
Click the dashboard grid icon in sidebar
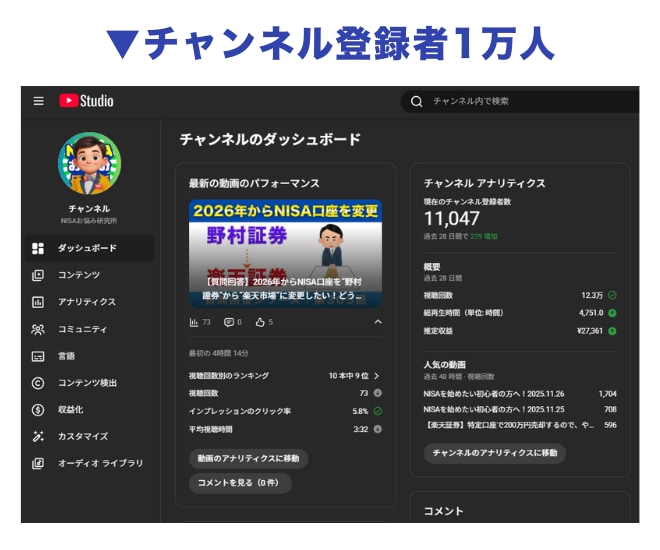point(38,248)
